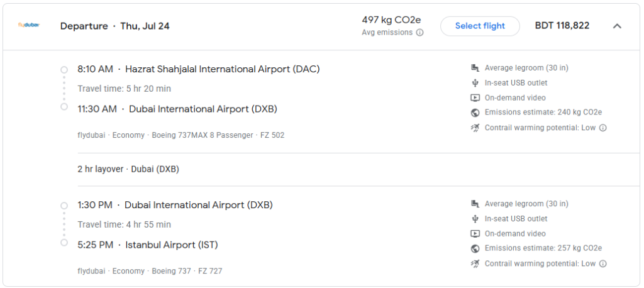The image size is (644, 288).
Task: Click the Istanbul Airport (IST) arrival text
Action: coord(171,245)
